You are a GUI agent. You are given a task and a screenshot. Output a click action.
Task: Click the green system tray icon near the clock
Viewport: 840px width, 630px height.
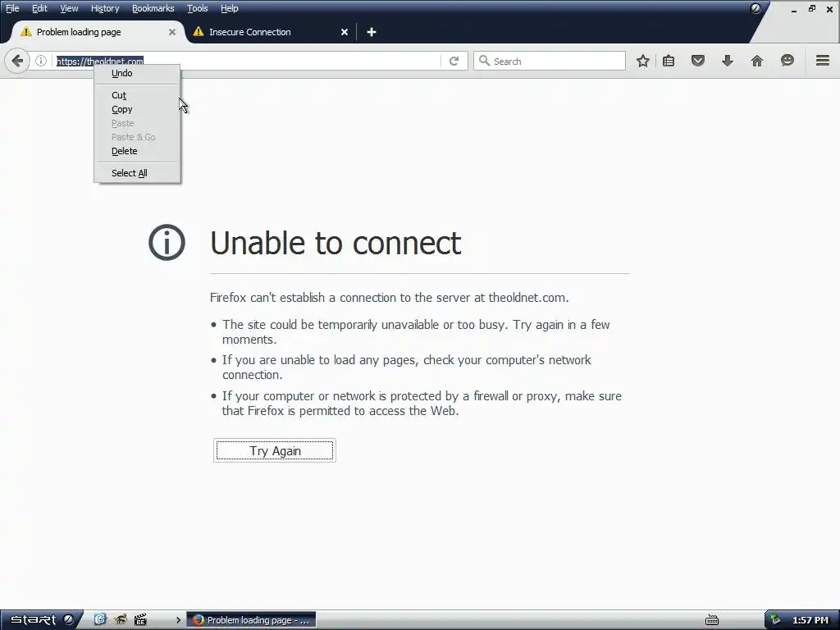[774, 620]
